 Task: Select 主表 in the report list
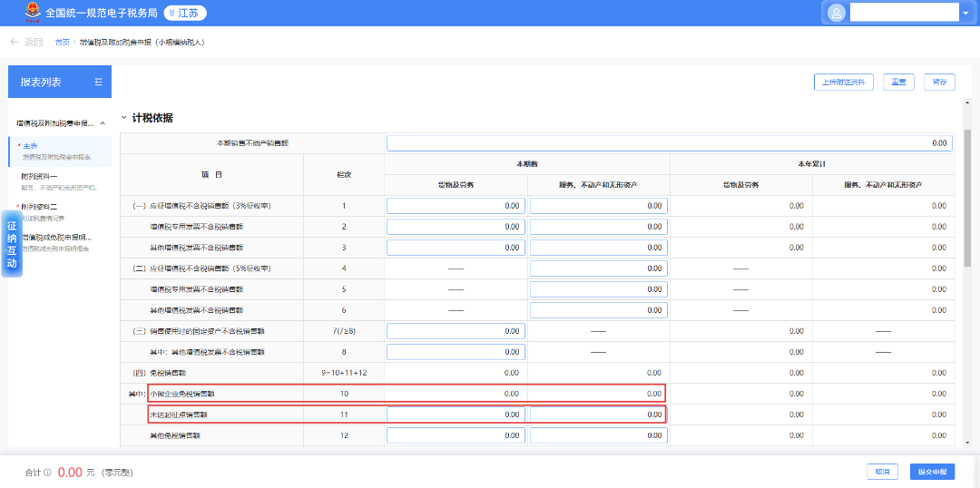pyautogui.click(x=31, y=146)
